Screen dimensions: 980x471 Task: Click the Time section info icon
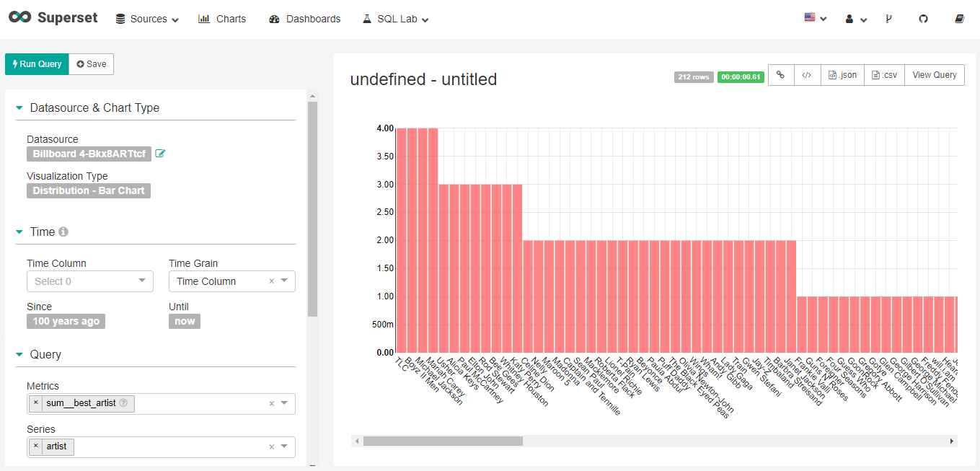pos(63,232)
